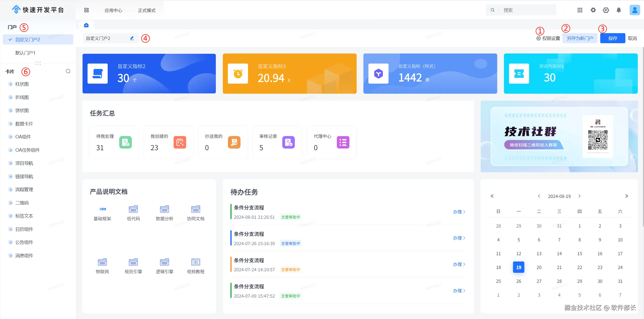Image resolution: width=644 pixels, height=319 pixels.
Task: Click the 保存 save button
Action: pyautogui.click(x=612, y=38)
